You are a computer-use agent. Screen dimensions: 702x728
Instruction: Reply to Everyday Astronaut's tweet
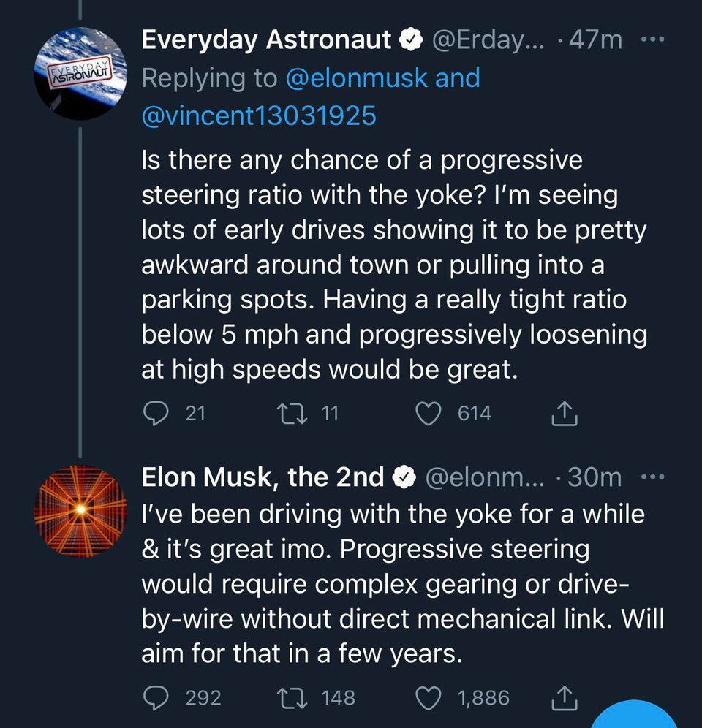coord(154,414)
